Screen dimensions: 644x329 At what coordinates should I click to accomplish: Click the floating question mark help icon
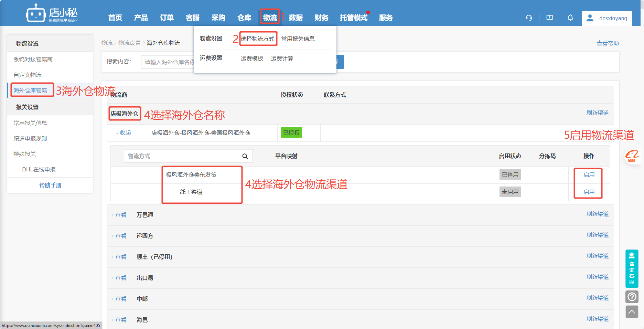pos(632,297)
